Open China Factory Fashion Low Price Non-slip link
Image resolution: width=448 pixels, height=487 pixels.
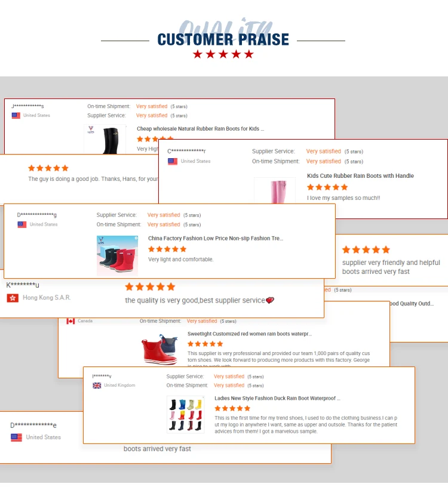(x=215, y=238)
